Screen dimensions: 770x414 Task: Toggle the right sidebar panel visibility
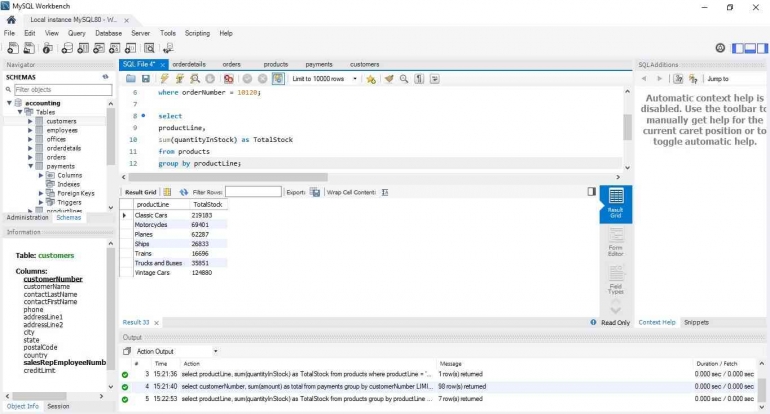tap(762, 48)
